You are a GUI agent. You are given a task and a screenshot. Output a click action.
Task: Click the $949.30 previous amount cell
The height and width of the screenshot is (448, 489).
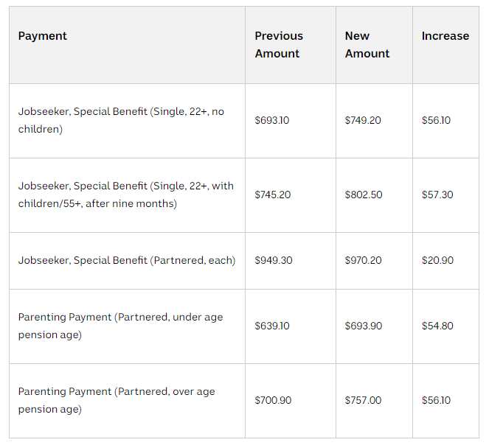point(273,261)
